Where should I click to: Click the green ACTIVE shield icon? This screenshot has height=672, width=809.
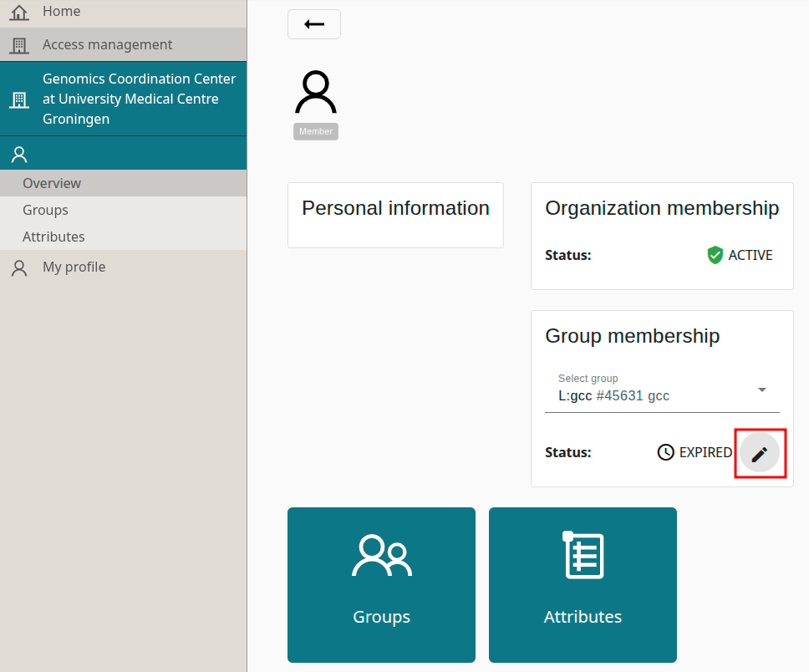pos(715,255)
